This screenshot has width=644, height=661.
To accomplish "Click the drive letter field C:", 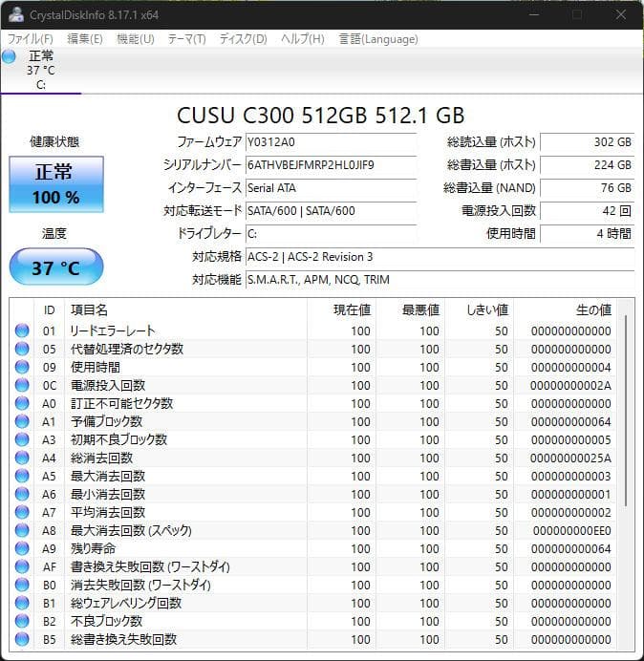I will [331, 233].
